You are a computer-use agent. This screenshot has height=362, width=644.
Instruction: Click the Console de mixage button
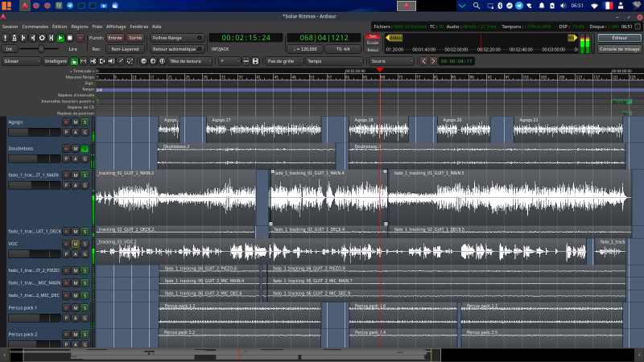(x=620, y=49)
